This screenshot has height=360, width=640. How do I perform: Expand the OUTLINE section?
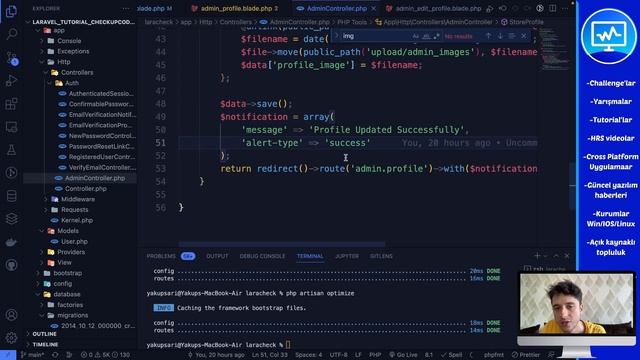click(x=44, y=334)
